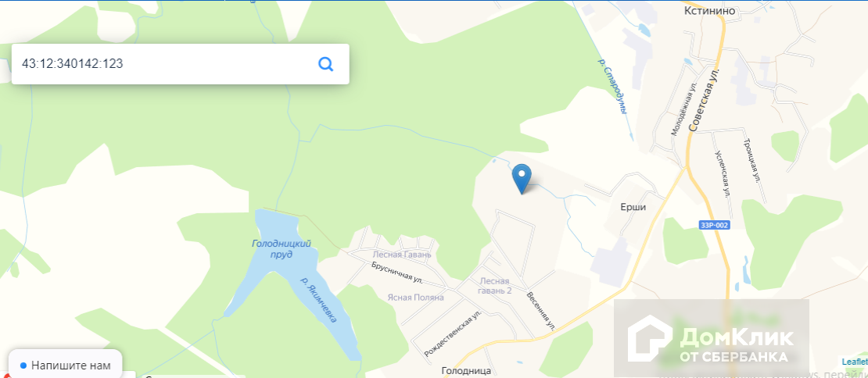This screenshot has height=378, width=868.
Task: Click the Ерши village label
Action: click(634, 208)
